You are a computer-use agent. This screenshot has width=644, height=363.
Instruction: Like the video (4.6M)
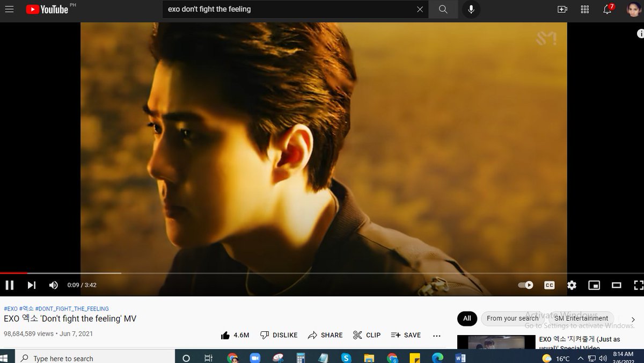point(235,335)
